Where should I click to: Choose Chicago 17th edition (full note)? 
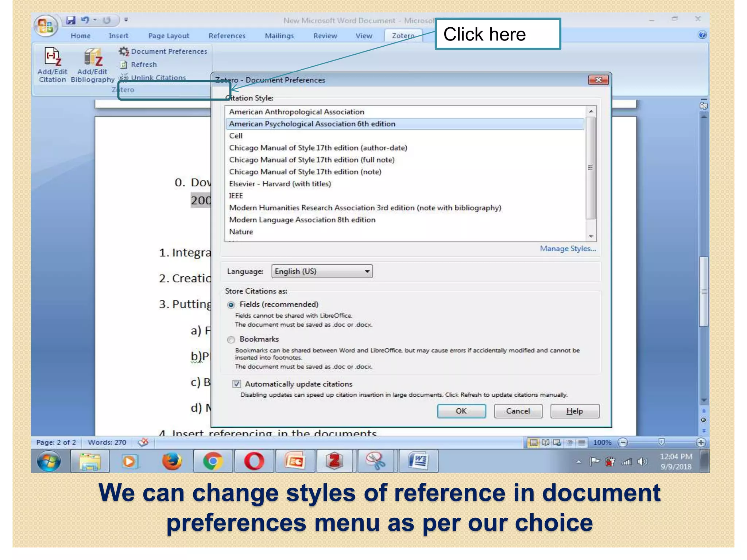click(405, 160)
